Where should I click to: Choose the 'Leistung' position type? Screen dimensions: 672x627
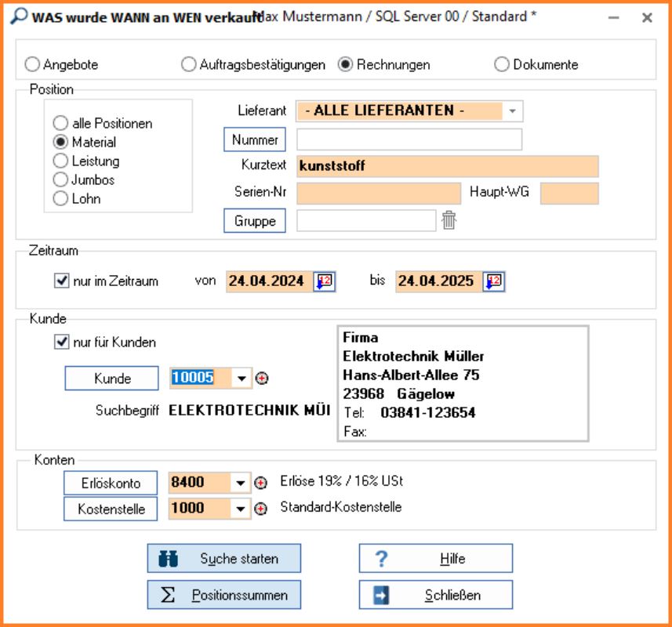click(60, 161)
